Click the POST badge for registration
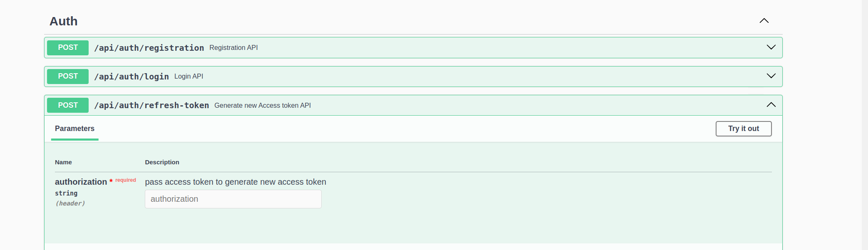 68,48
